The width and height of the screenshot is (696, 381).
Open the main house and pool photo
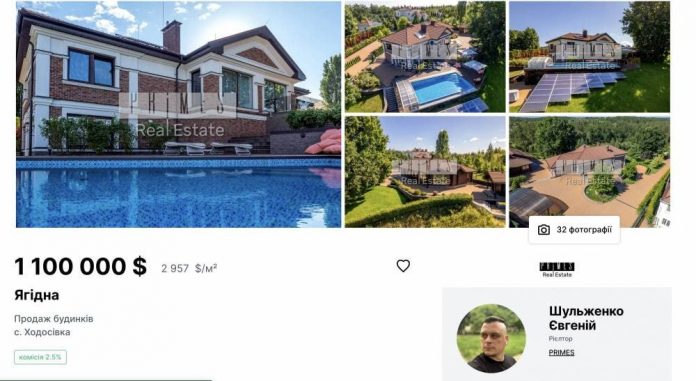pos(178,115)
